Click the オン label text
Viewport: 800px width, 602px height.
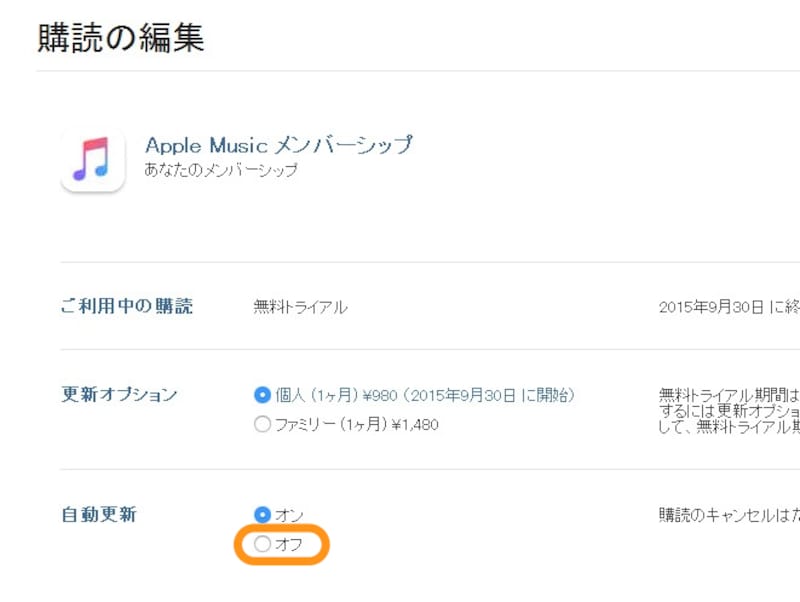(x=289, y=515)
